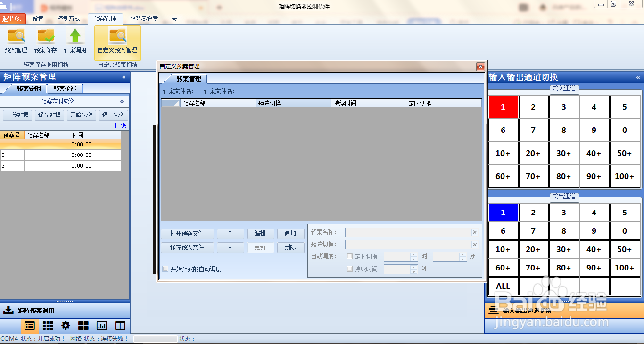644x344 pixels.
Task: Select the list view icon in bottom toolbar
Action: coord(30,326)
